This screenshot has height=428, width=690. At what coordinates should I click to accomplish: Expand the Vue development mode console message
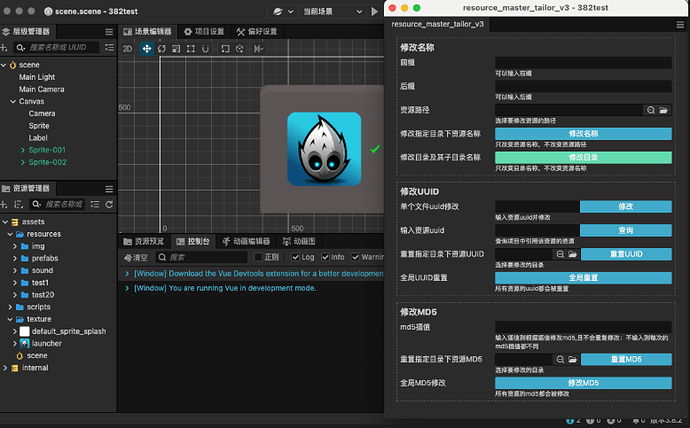pyautogui.click(x=127, y=289)
